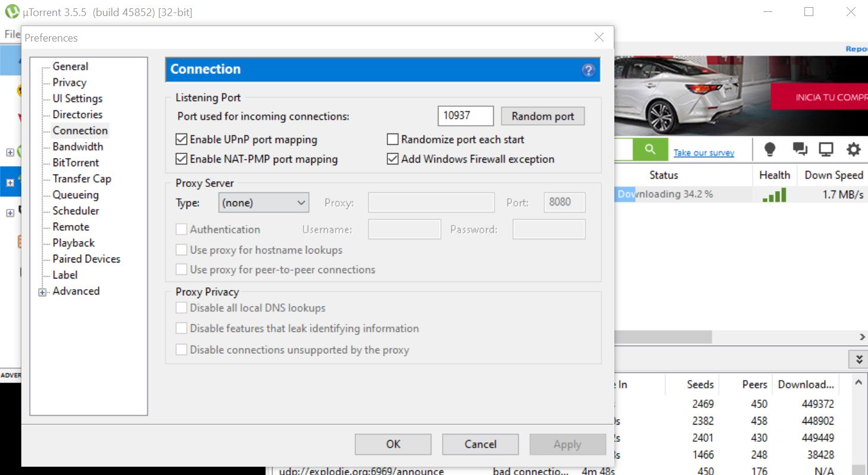
Task: Click the tracker list scroll-up arrow
Action: pos(858,383)
